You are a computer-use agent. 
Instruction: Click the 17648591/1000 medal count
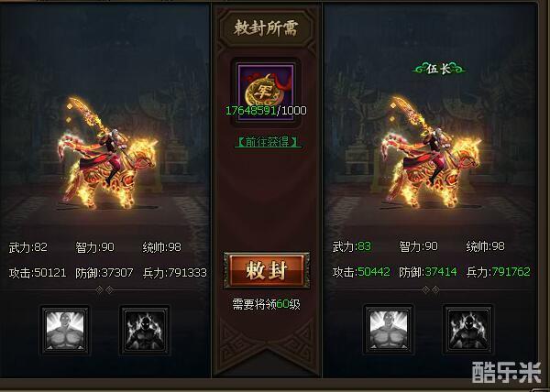(266, 111)
